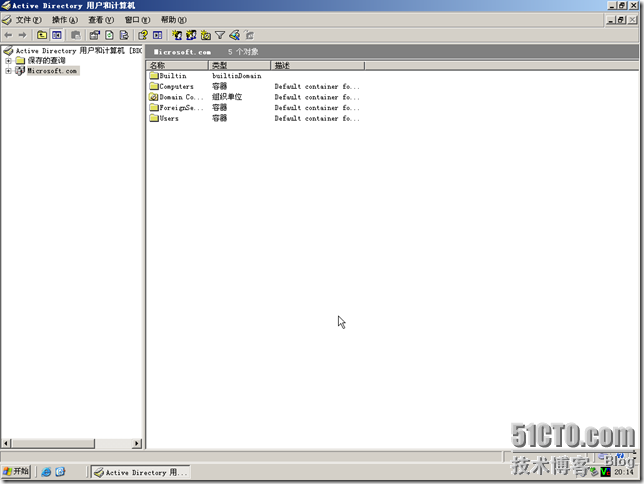Click Active Directory taskbar button
This screenshot has height=484, width=644.
[141, 472]
